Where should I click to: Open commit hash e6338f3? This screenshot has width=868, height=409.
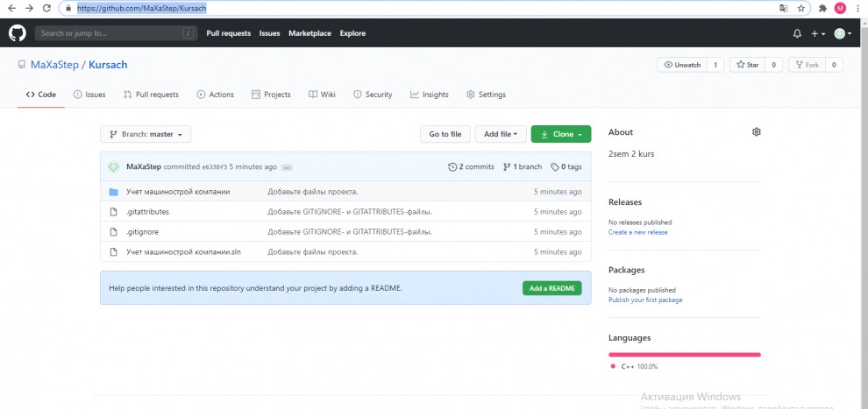(214, 167)
